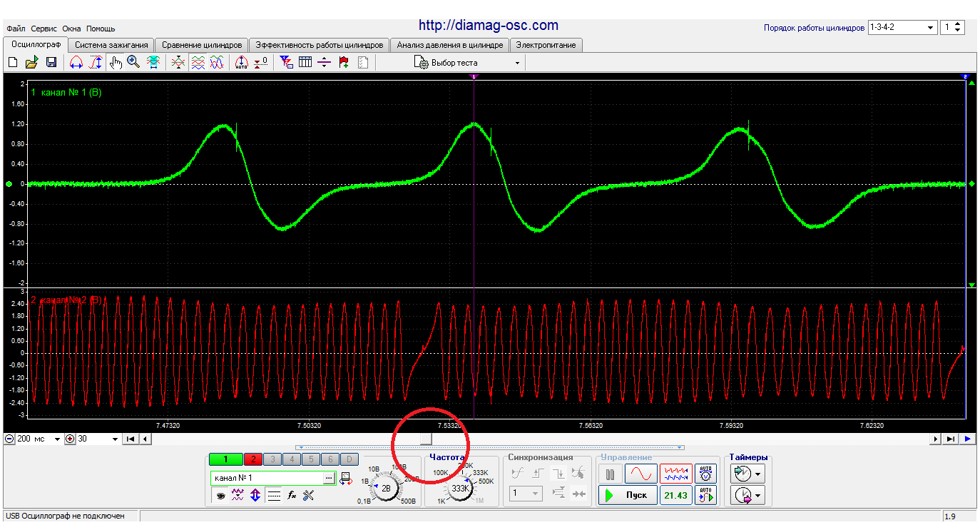
Task: Click the red flag marker icon
Action: (344, 63)
